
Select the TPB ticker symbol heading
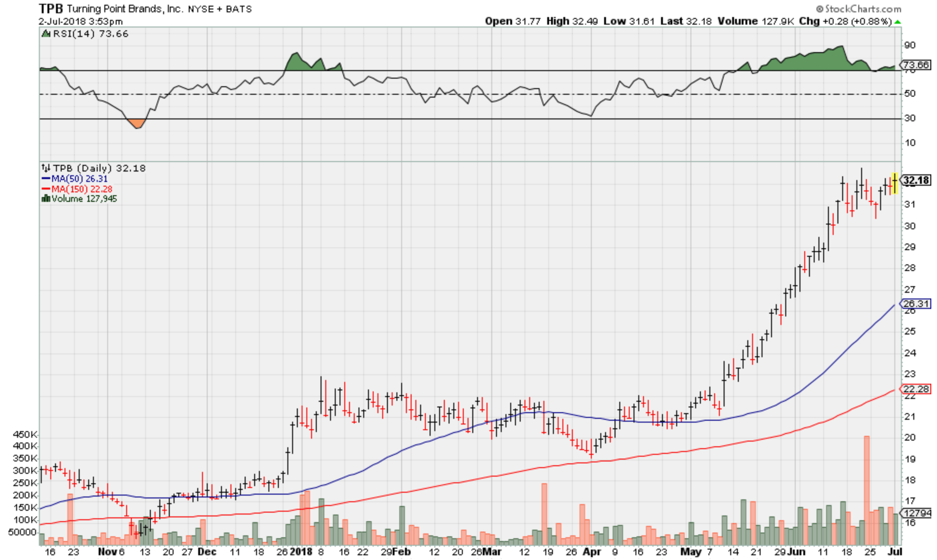[x=52, y=8]
